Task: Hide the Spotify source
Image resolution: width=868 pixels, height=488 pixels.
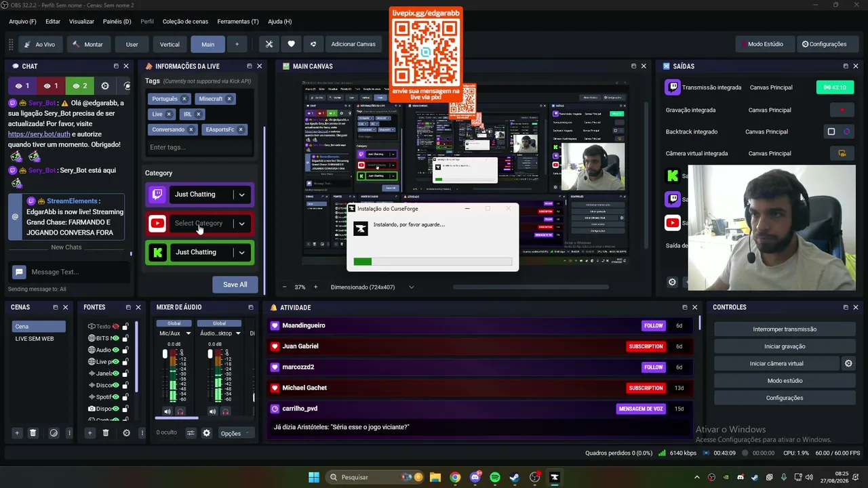Action: point(116,397)
